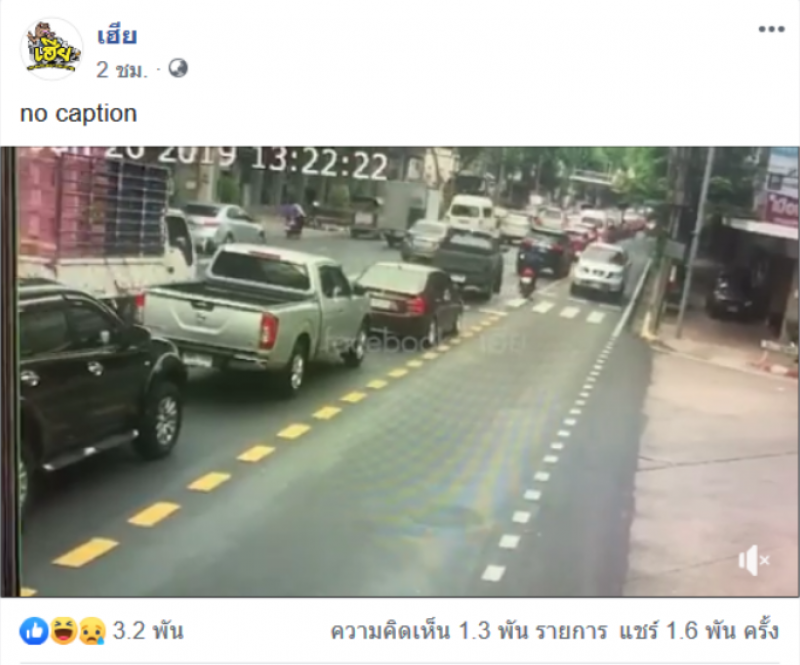Open the ความคิดเห็น 1.3 พัน รายการ comments
The width and height of the screenshot is (800, 665).
pyautogui.click(x=468, y=631)
